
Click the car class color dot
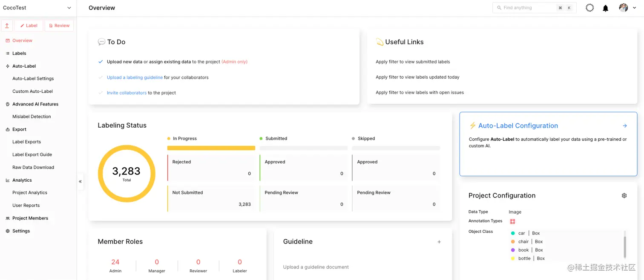pos(513,233)
